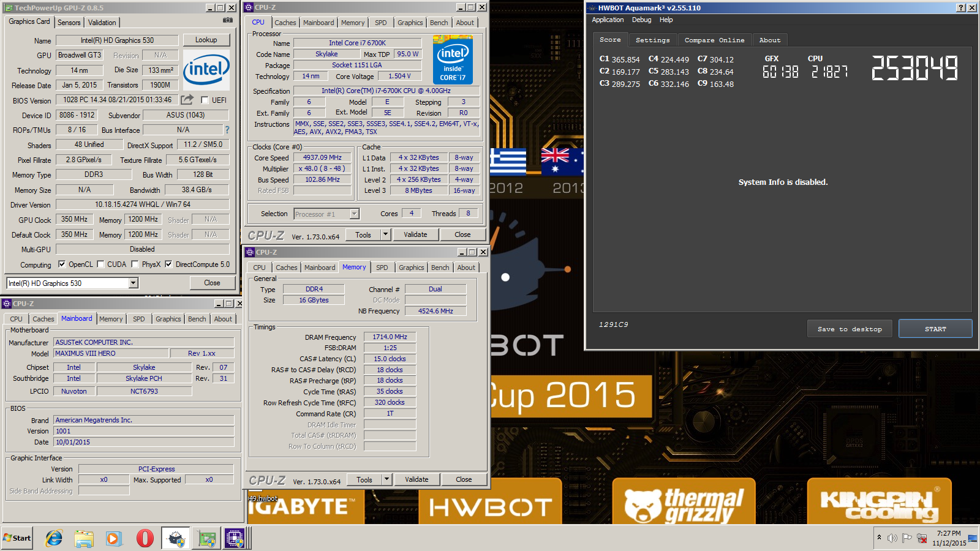Click the Mainboard CPU-Z window title icon

(7, 304)
